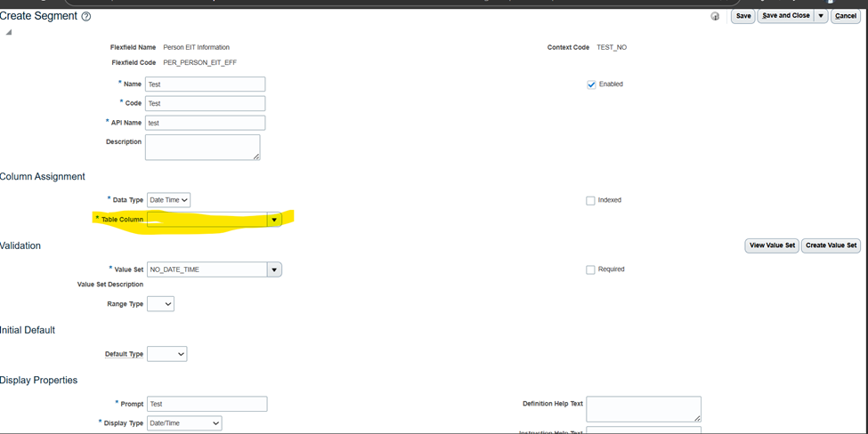Open the Default Type dropdown
The image size is (868, 434).
167,354
